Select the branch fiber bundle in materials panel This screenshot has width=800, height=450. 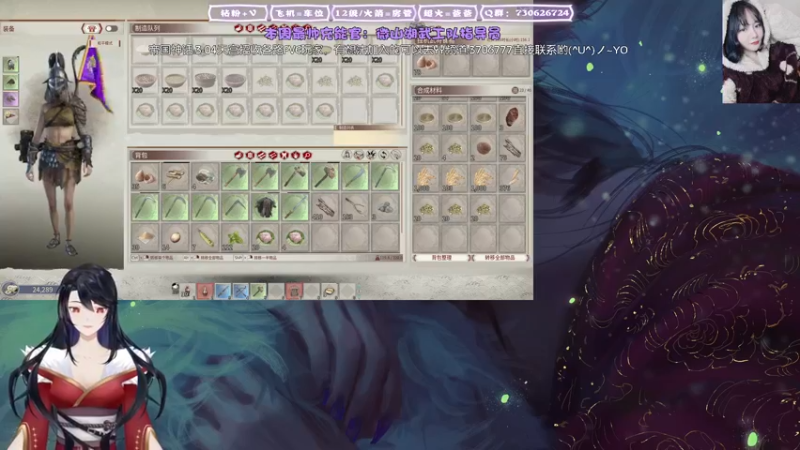tap(512, 148)
